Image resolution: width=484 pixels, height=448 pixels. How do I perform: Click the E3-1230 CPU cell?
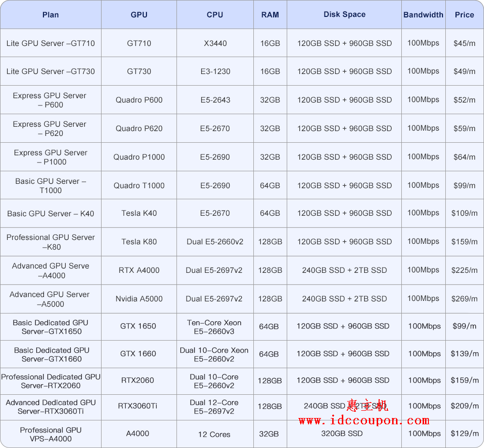[215, 71]
